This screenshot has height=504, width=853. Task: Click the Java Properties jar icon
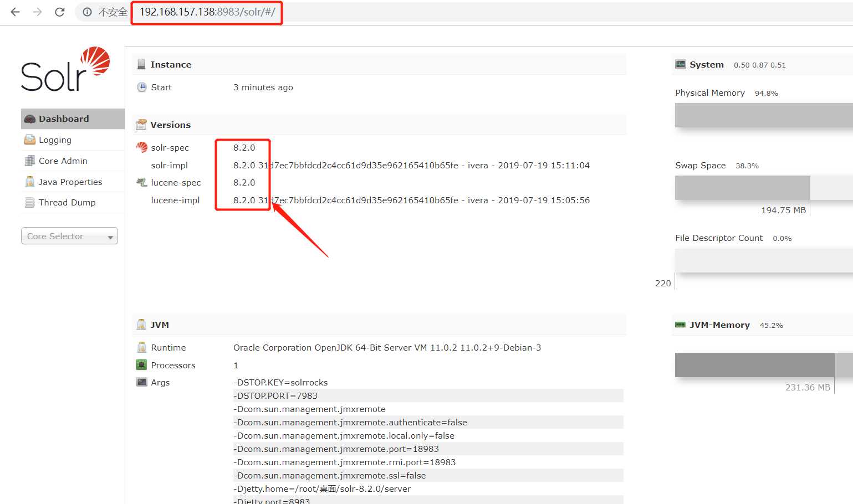pyautogui.click(x=30, y=182)
